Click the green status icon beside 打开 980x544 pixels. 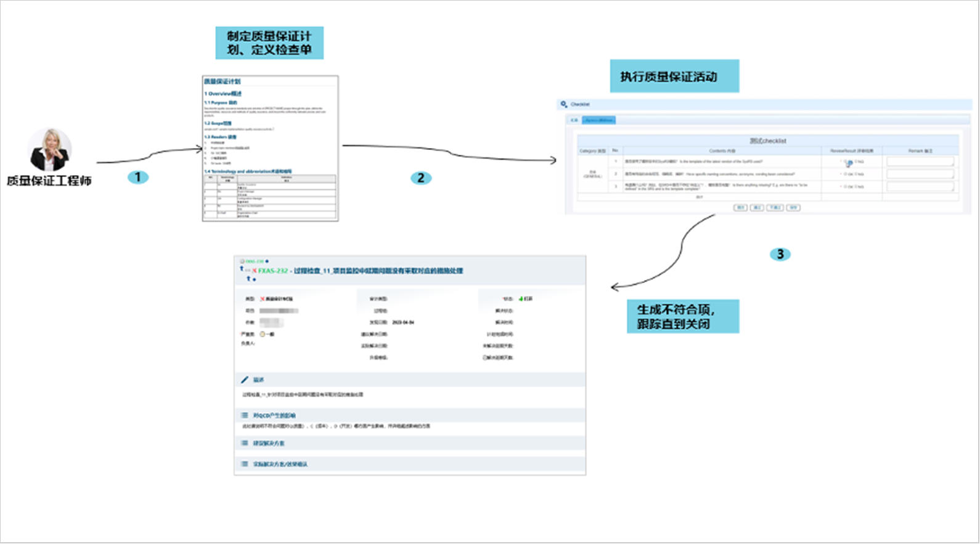tap(520, 299)
